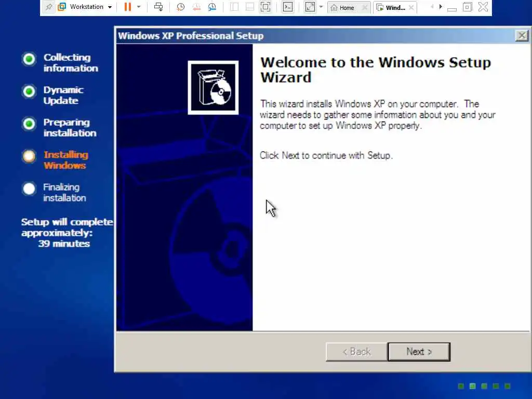Image resolution: width=532 pixels, height=399 pixels.
Task: Expand the stretch display dropdown arrow
Action: coord(321,7)
